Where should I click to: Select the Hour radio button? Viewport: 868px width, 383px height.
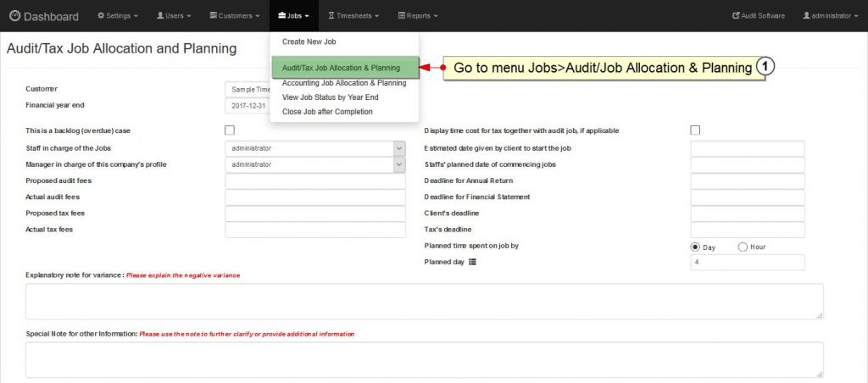coord(743,247)
